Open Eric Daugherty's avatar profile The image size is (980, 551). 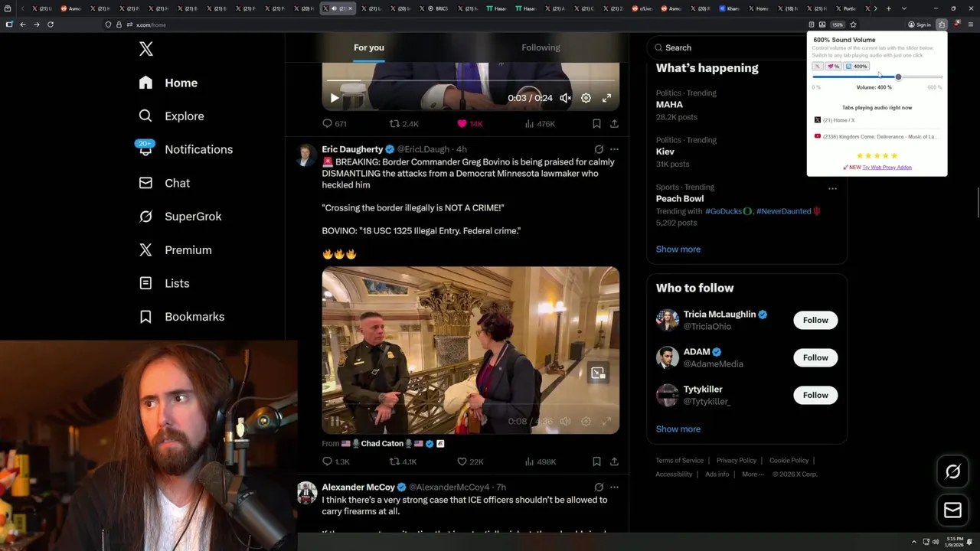(x=307, y=155)
